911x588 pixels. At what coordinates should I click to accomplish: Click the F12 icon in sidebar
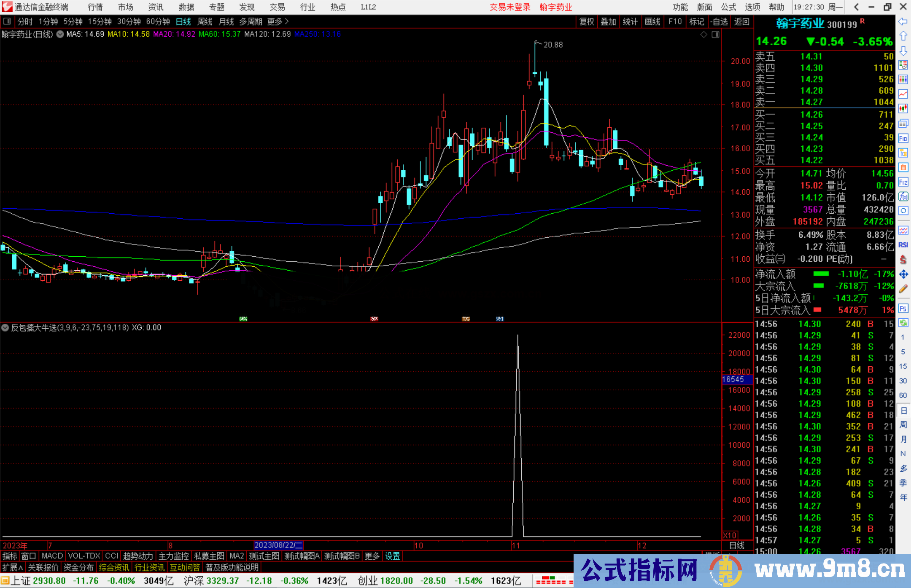(x=903, y=182)
